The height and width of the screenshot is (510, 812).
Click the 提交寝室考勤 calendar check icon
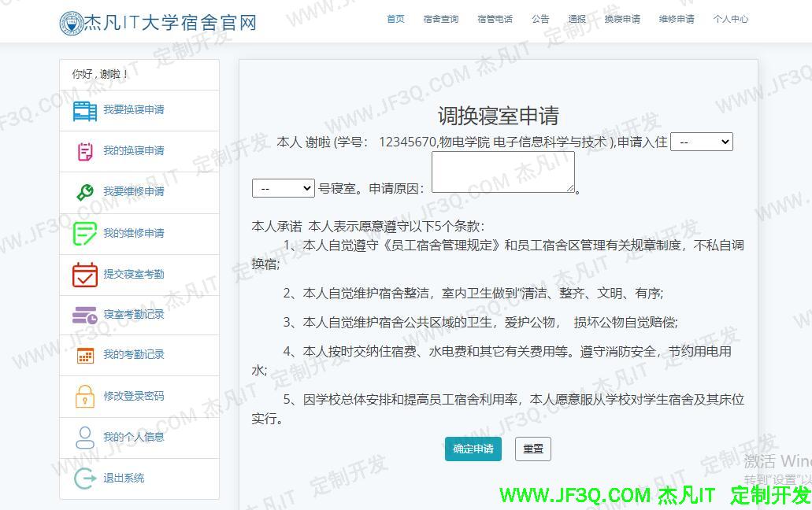click(x=85, y=274)
